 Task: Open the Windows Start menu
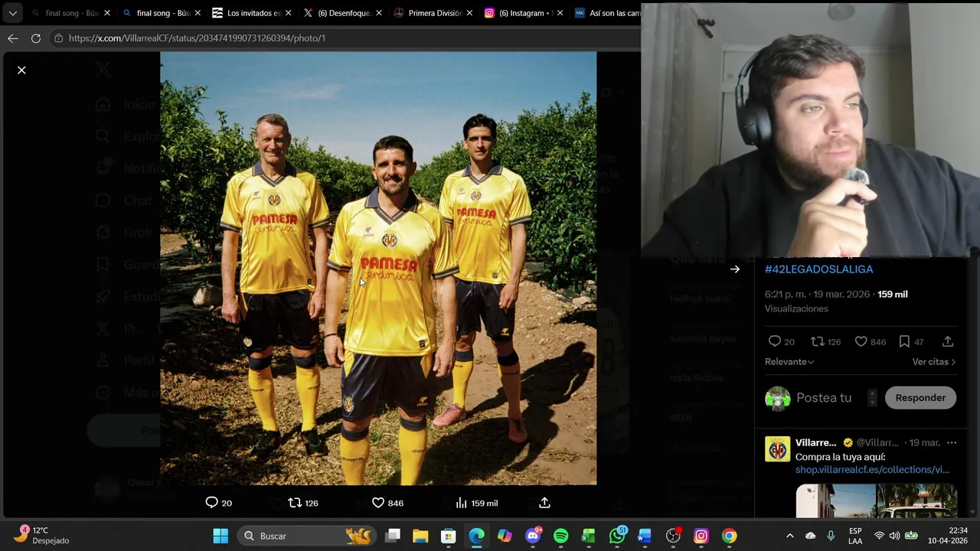click(220, 536)
